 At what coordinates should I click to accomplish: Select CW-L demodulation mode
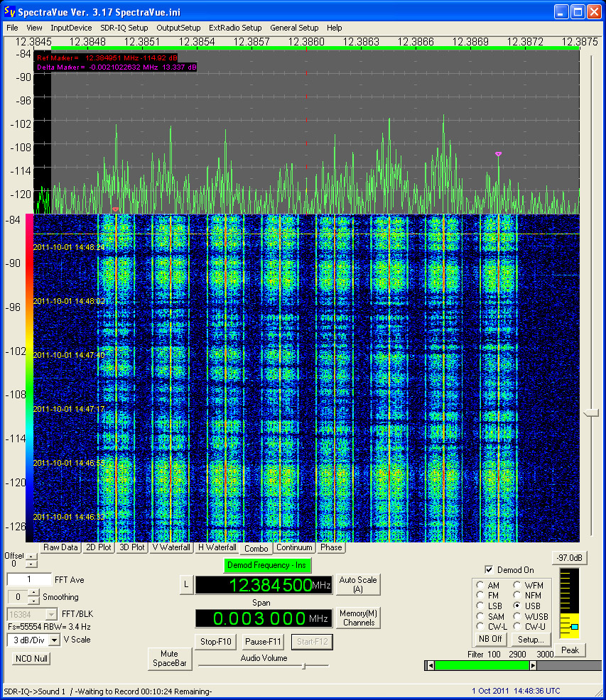pyautogui.click(x=480, y=626)
